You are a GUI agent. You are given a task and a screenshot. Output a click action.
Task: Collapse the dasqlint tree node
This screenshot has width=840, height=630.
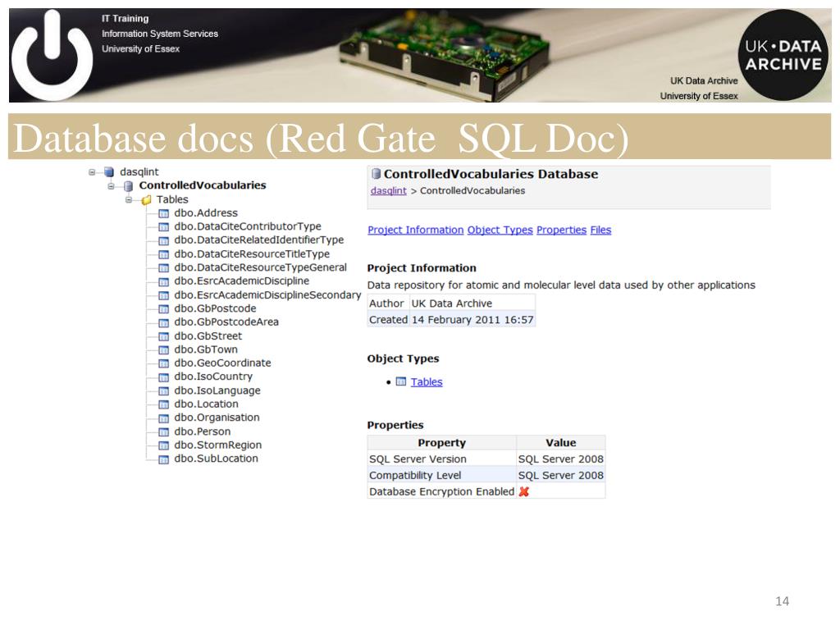pyautogui.click(x=92, y=172)
